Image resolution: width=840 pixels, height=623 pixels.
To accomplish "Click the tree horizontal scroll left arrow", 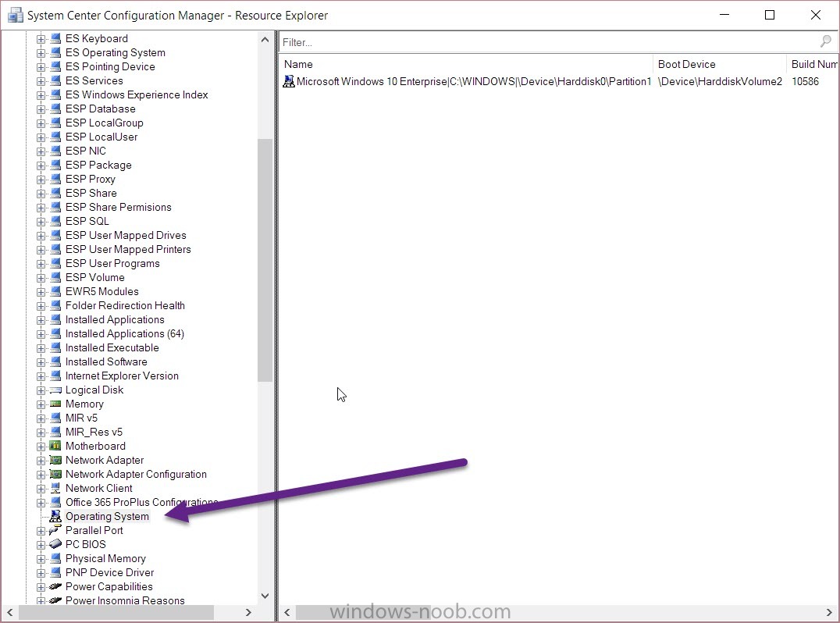I will 9,612.
